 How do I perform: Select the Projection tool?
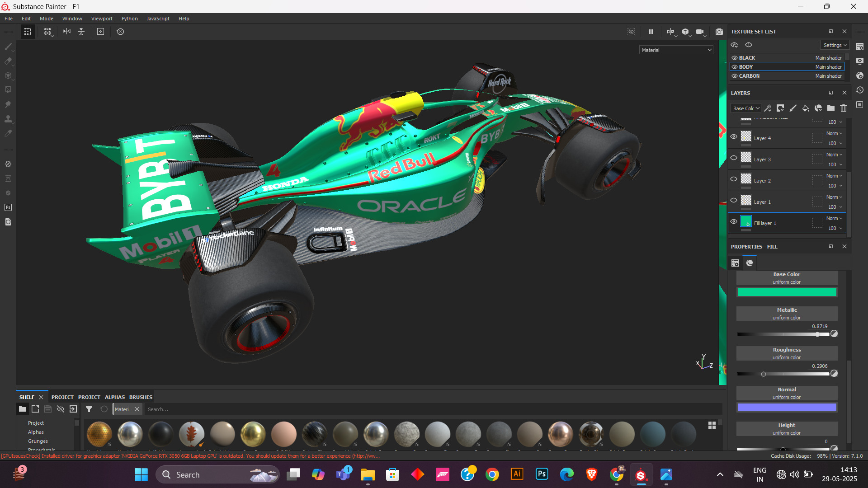[8, 75]
